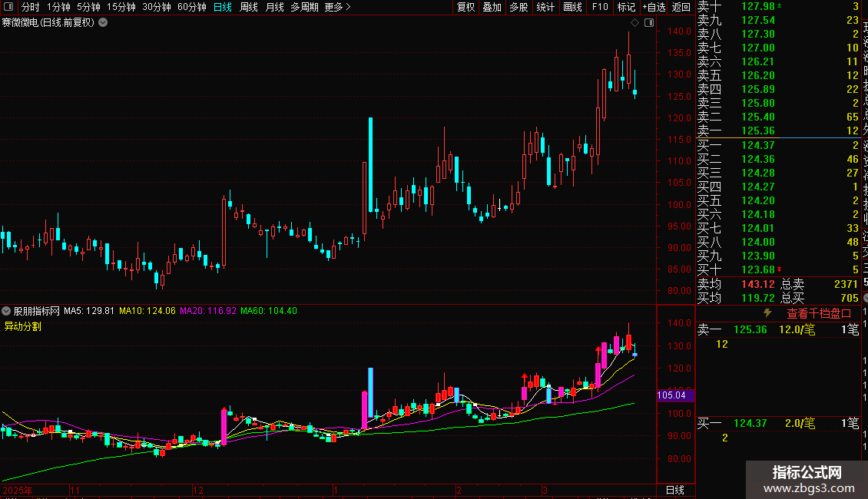Click the 总卖 2371 total
This screenshot has width=868, height=499.
(x=820, y=284)
